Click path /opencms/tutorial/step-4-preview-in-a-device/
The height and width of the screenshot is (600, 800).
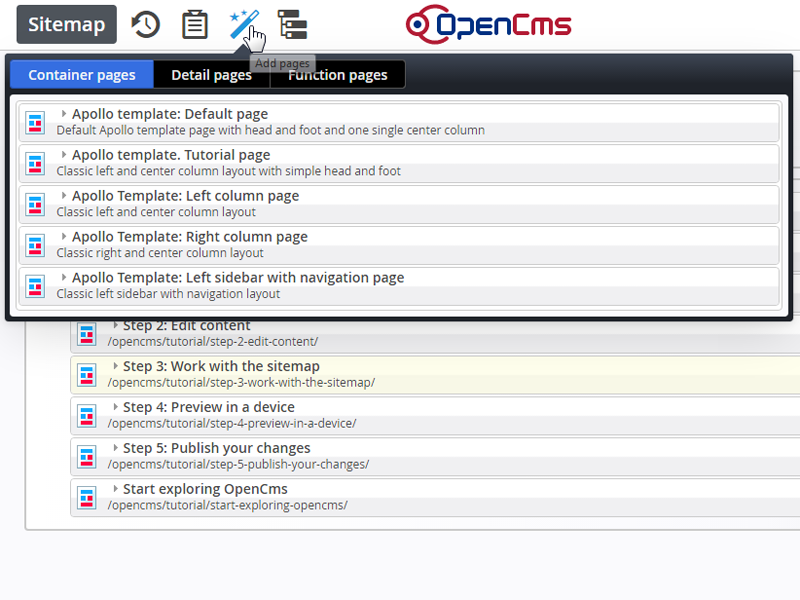(232, 423)
